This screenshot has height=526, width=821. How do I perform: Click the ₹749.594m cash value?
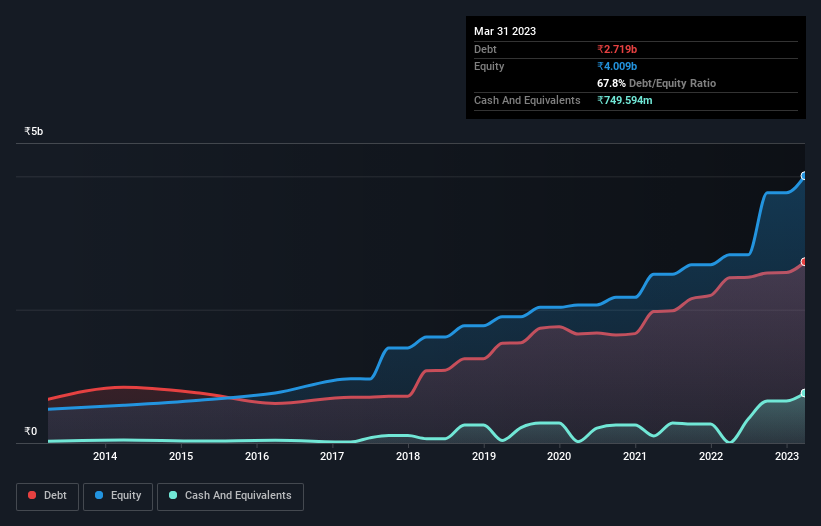pyautogui.click(x=625, y=100)
